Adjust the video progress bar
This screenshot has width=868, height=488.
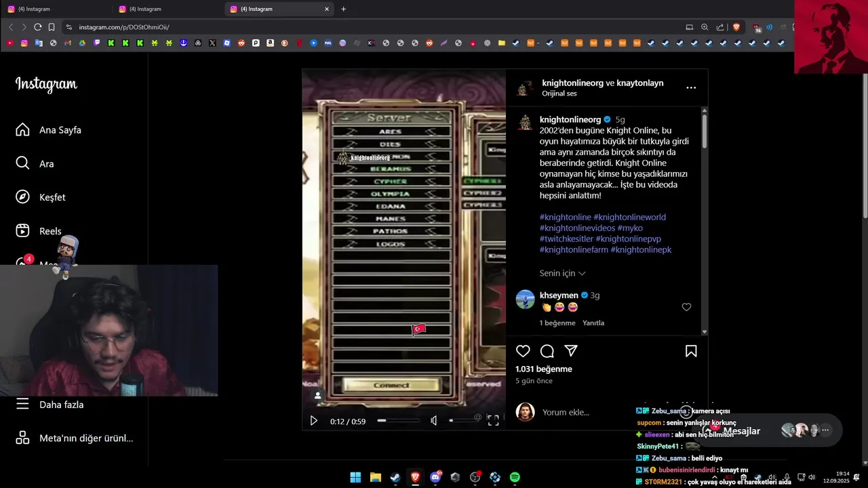(x=399, y=421)
